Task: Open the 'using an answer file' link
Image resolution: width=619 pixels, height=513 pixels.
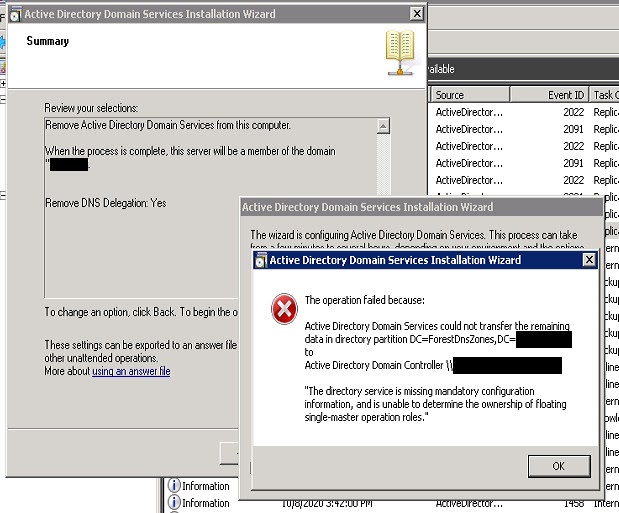Action: pyautogui.click(x=131, y=371)
